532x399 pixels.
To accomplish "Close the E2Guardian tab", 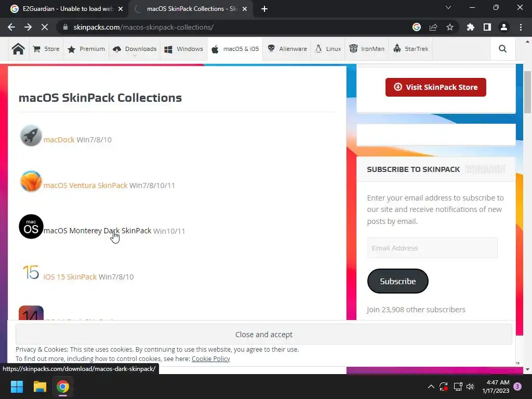I will pos(121,9).
